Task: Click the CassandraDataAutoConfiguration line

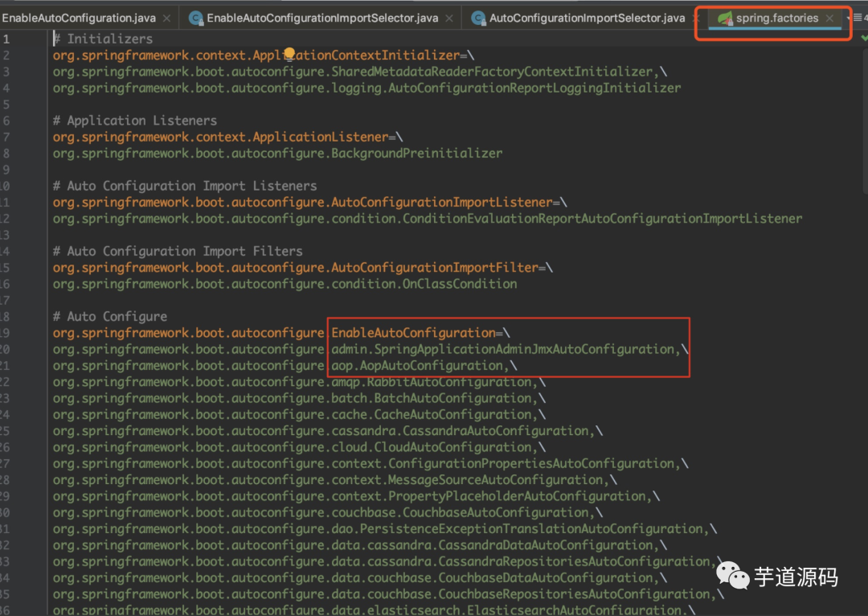Action: pos(360,546)
